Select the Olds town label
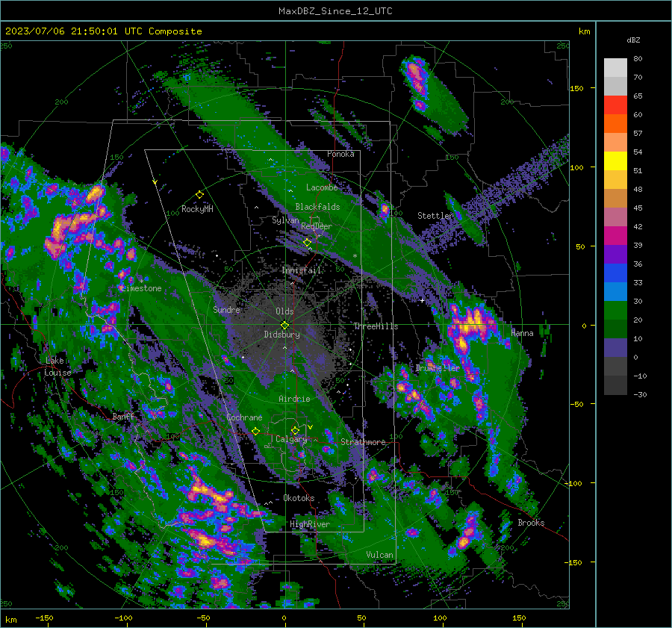Image resolution: width=672 pixels, height=628 pixels. 284,311
